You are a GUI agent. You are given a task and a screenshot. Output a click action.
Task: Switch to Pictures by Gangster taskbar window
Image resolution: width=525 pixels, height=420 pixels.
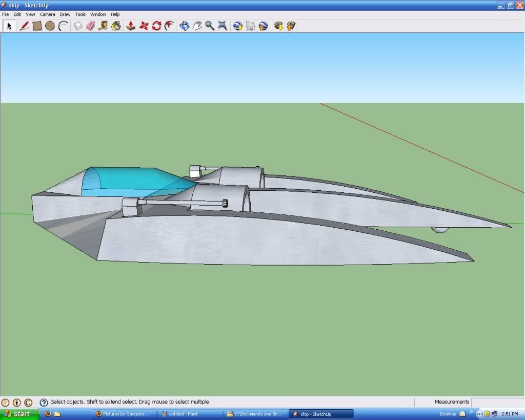pyautogui.click(x=125, y=414)
